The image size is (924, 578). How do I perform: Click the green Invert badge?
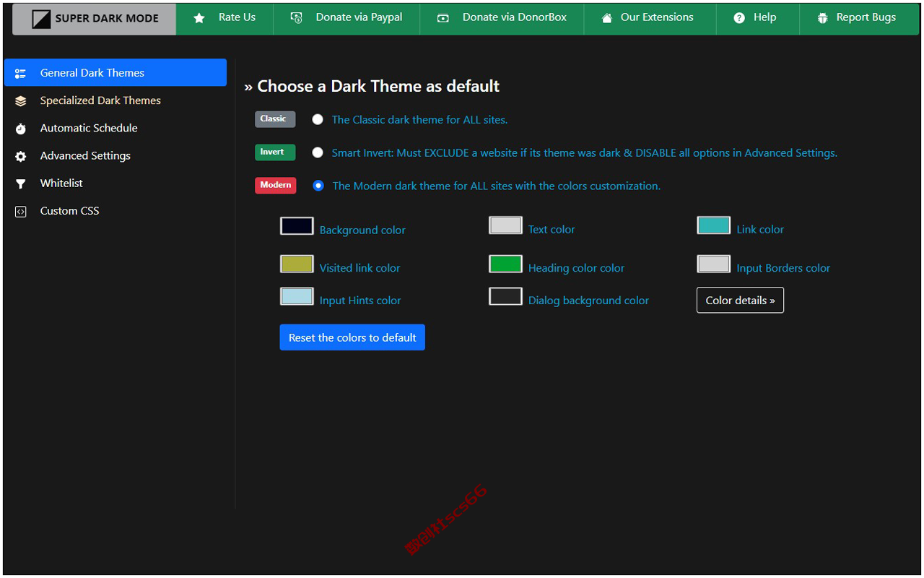click(275, 152)
